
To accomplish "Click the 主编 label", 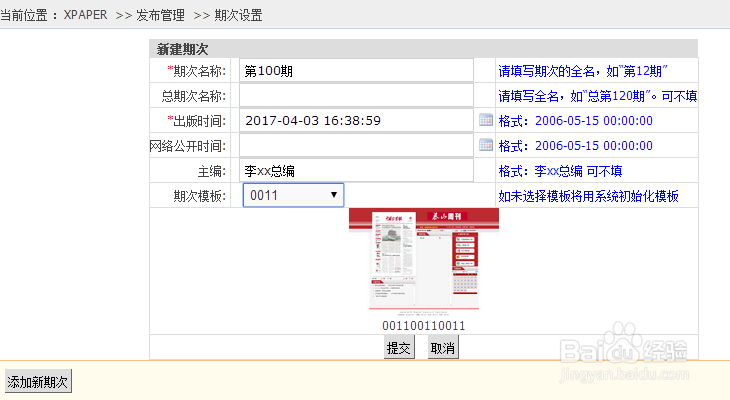I will (212, 171).
